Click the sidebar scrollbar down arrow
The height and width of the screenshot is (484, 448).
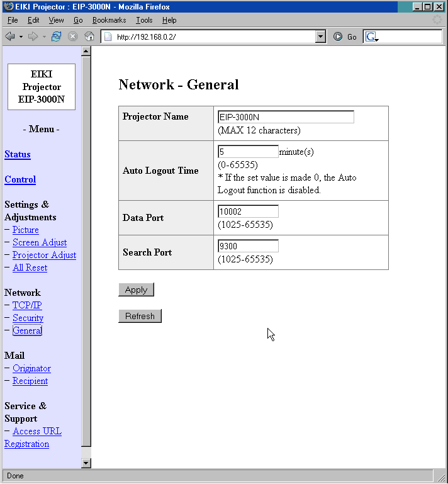coord(86,463)
